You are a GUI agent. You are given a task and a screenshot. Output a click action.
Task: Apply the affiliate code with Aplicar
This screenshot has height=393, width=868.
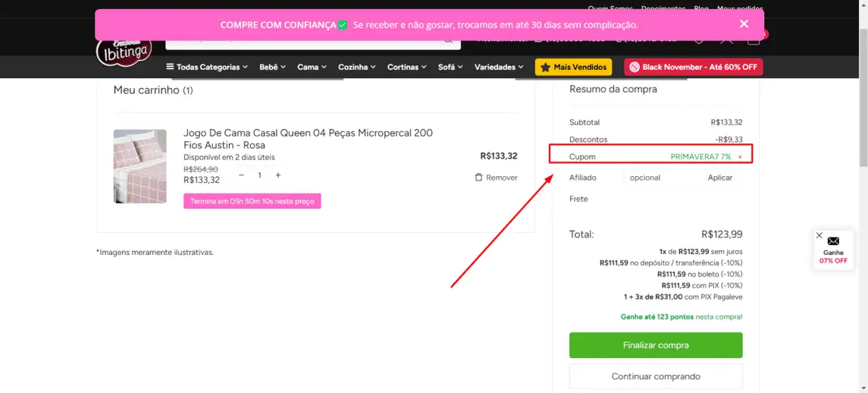coord(719,178)
